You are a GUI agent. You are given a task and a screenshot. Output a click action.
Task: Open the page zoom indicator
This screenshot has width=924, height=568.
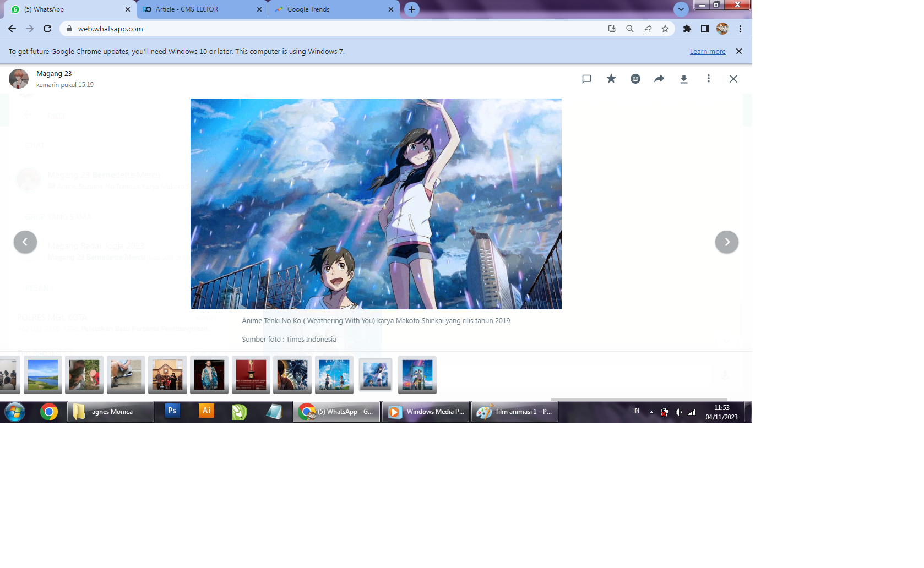630,29
